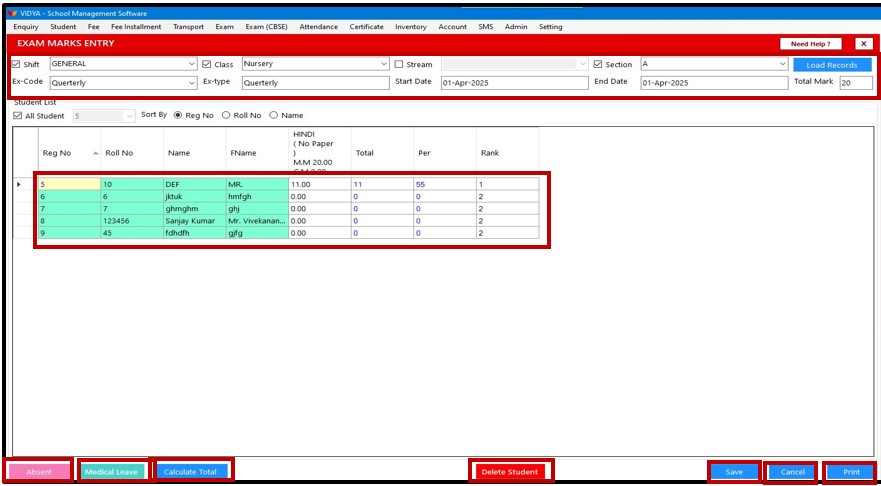Open the Certificate menu
Viewport: 881px width, 486px height.
[x=366, y=27]
